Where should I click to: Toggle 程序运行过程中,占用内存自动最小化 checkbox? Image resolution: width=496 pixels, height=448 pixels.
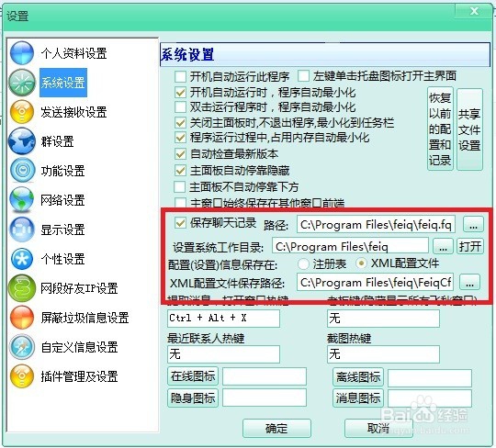[x=180, y=138]
